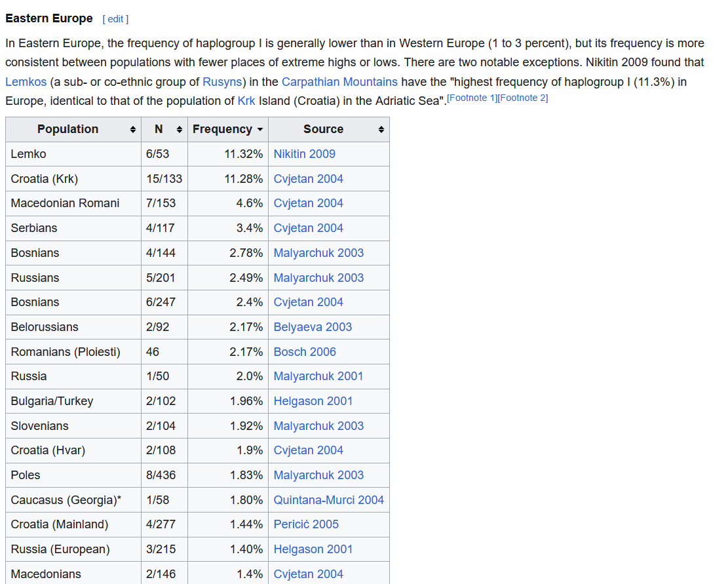
Task: Open the Krk link in the paragraph
Action: click(246, 101)
